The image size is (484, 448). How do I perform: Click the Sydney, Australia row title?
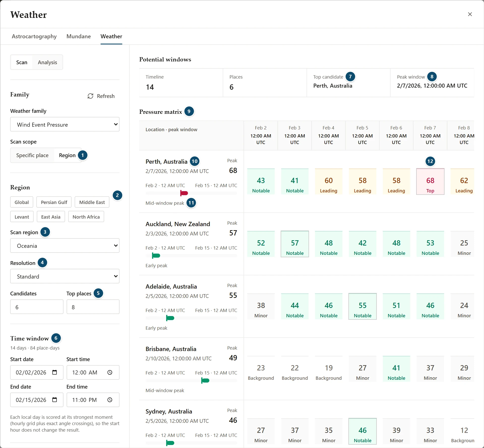(169, 411)
